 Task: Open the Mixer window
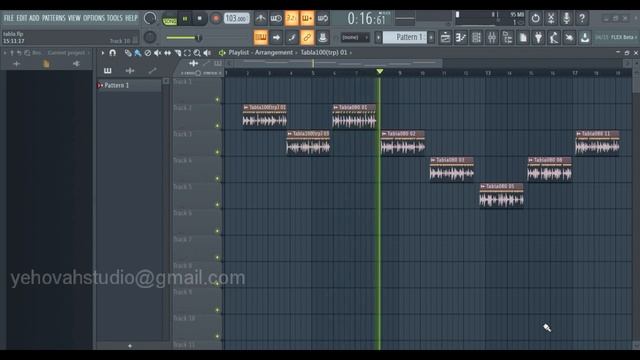click(x=492, y=38)
